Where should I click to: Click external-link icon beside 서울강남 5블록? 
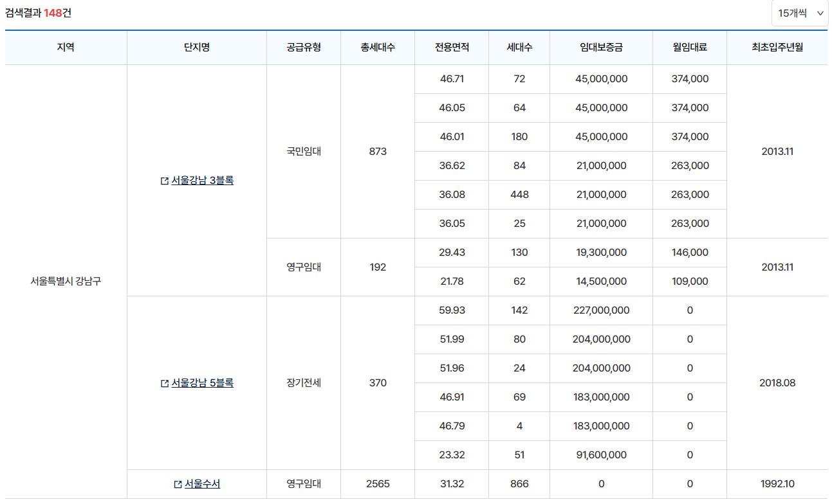pyautogui.click(x=165, y=384)
